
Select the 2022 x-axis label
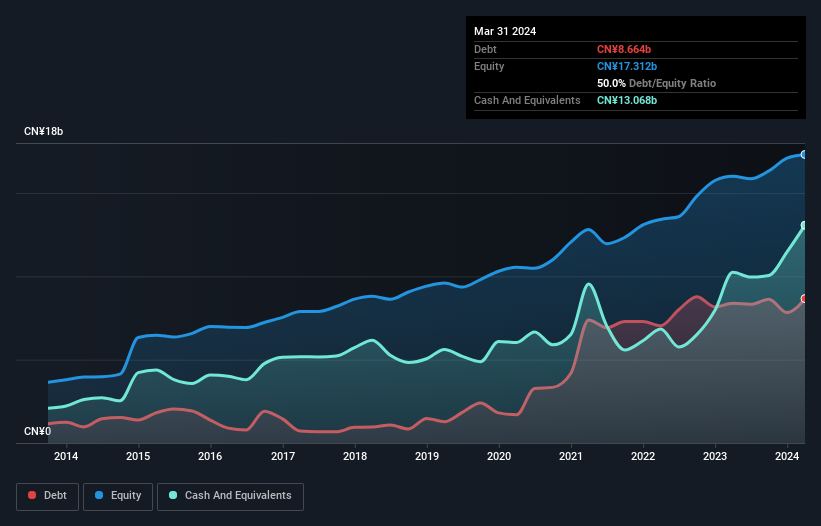(x=643, y=456)
